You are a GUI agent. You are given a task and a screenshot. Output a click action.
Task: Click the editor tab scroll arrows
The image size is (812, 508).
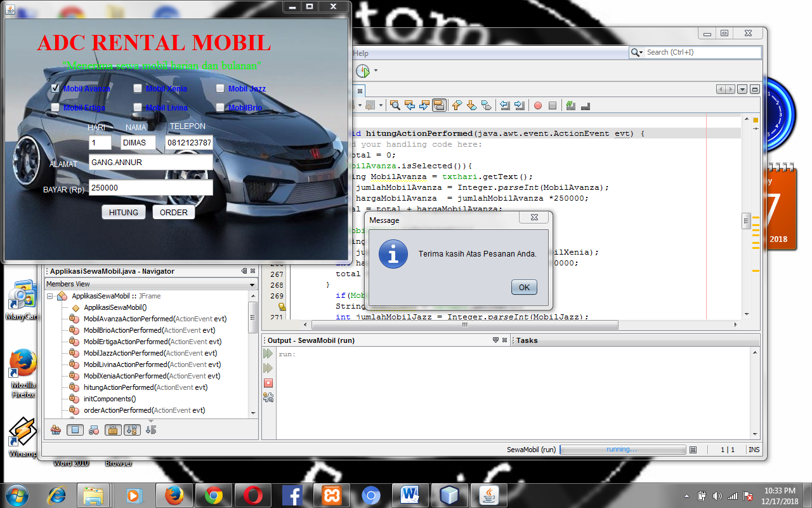(x=726, y=90)
